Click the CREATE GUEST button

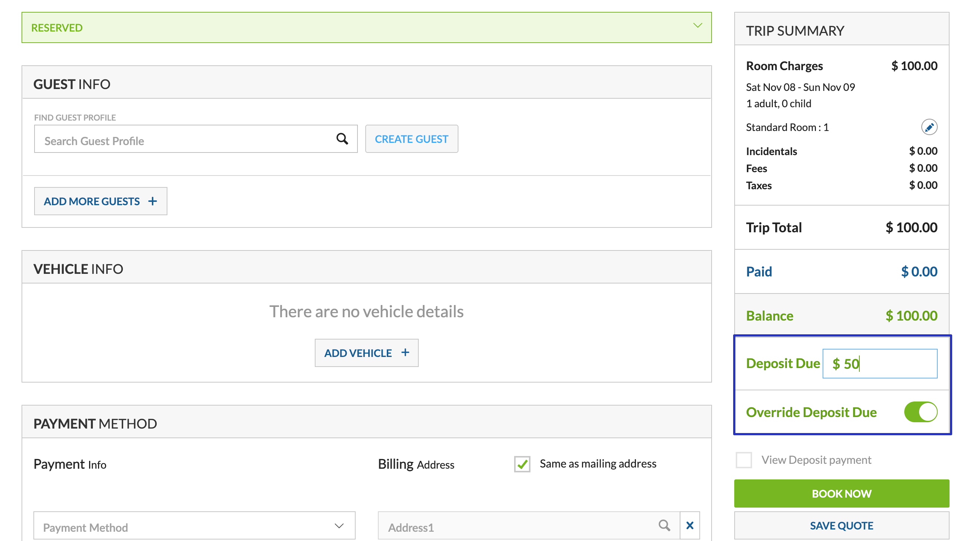(x=411, y=139)
